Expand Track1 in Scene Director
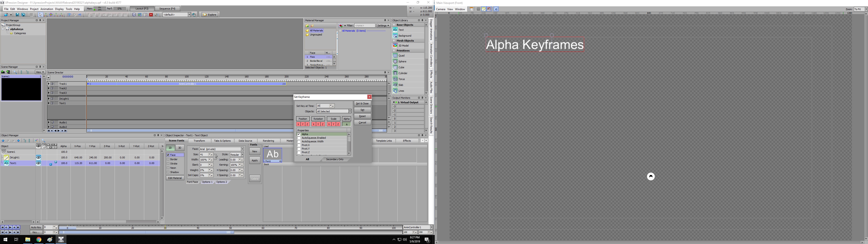868x244 pixels. pos(49,84)
